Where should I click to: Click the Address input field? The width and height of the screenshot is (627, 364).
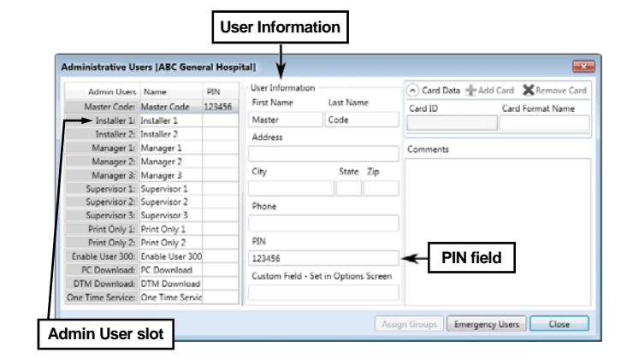(323, 154)
